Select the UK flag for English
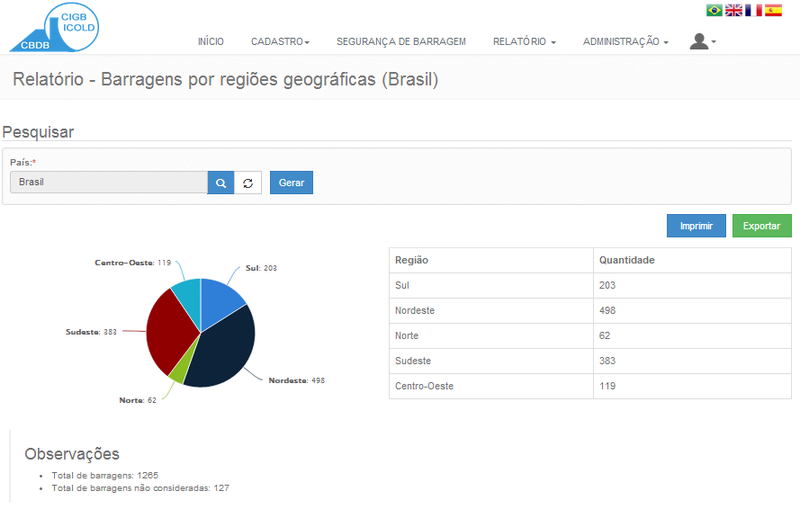Image resolution: width=800 pixels, height=509 pixels. [734, 10]
